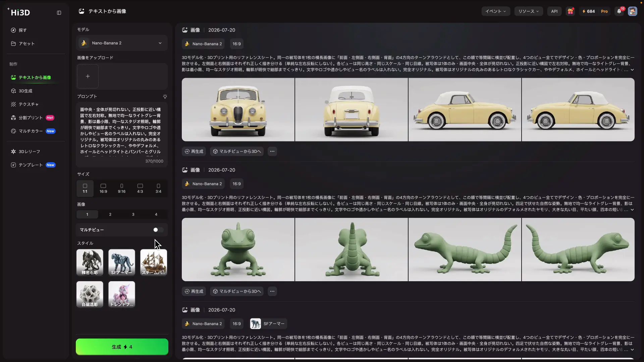The width and height of the screenshot is (644, 362).
Task: Click the green 生成 button
Action: pyautogui.click(x=122, y=347)
